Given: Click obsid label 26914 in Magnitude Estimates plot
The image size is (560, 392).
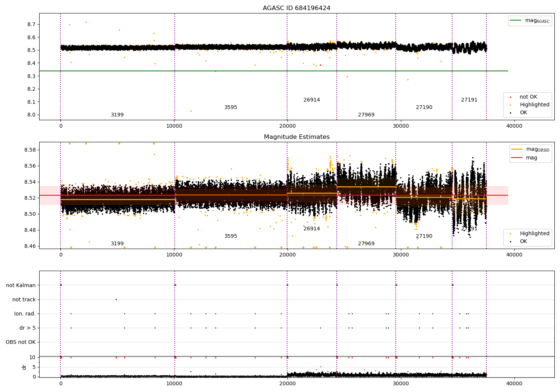Looking at the screenshot, I should [x=312, y=229].
